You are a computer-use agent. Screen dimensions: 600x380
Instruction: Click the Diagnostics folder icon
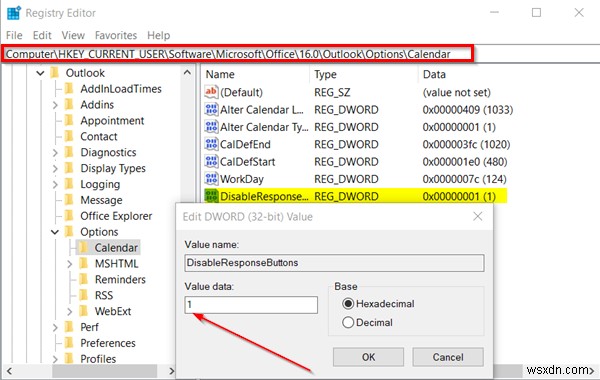tap(69, 152)
